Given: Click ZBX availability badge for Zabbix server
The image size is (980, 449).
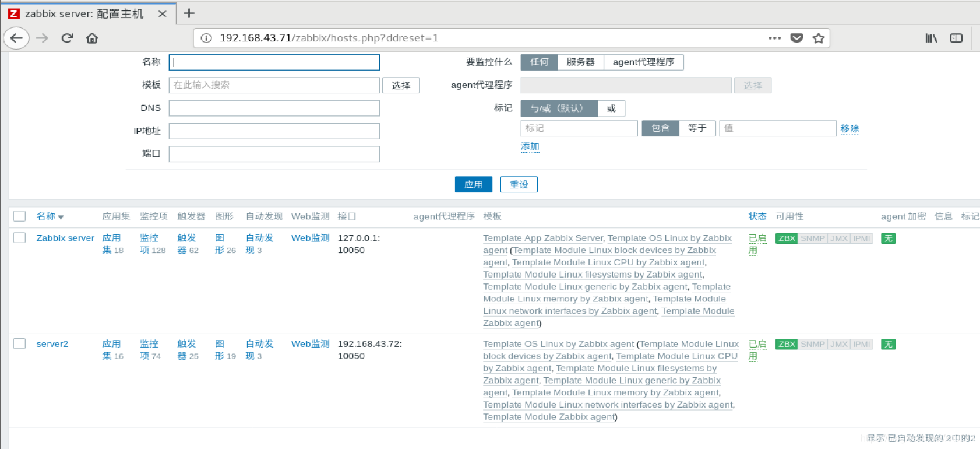Looking at the screenshot, I should click(x=787, y=238).
